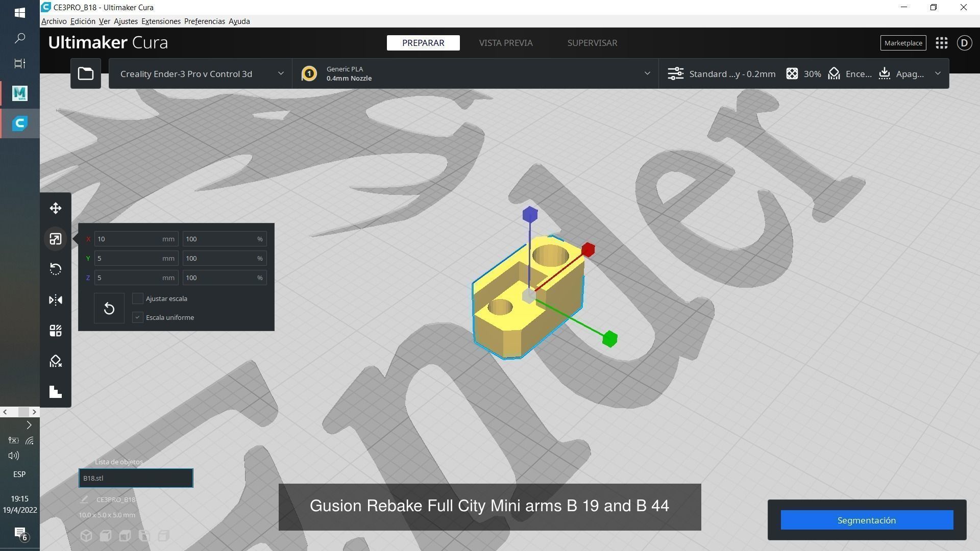The image size is (980, 551).
Task: Select the Mirror tool icon
Action: coord(55,300)
